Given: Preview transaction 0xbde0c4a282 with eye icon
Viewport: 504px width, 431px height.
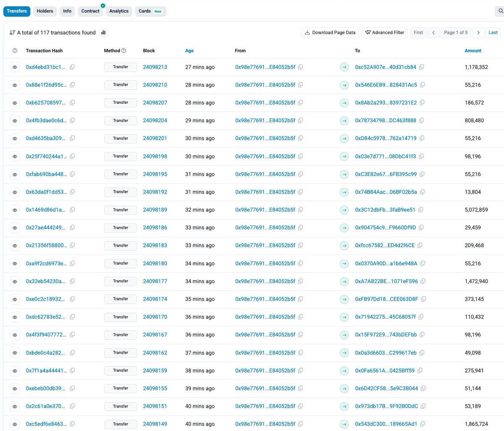Looking at the screenshot, I should (x=15, y=353).
